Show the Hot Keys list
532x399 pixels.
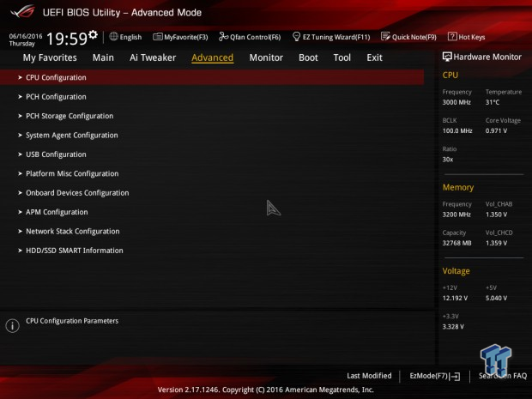[472, 37]
